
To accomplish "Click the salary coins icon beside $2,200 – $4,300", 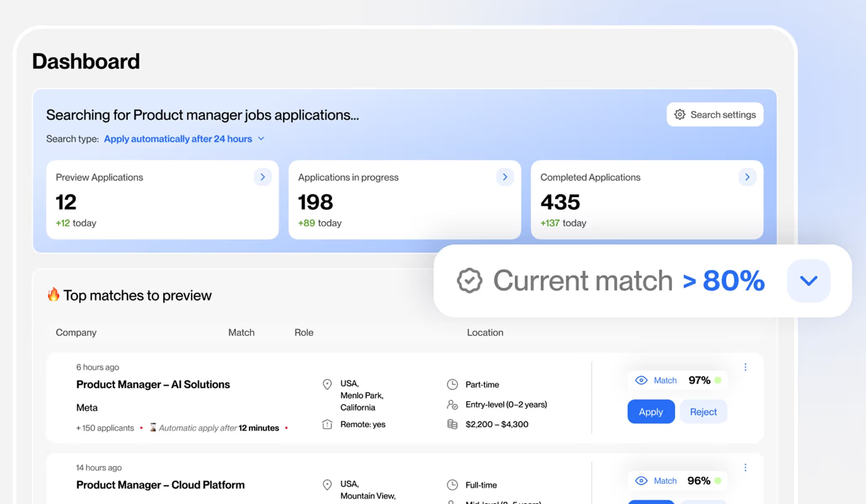I will (452, 424).
